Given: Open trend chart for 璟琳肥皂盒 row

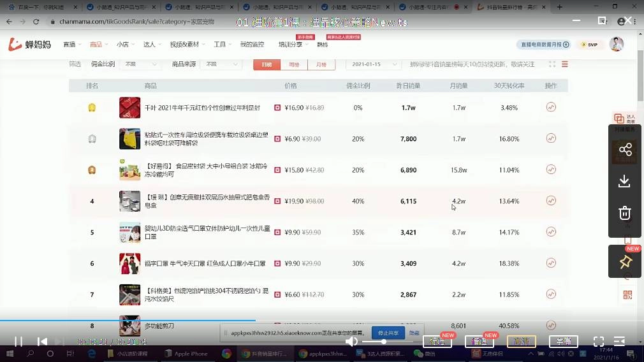Looking at the screenshot, I should tap(551, 200).
